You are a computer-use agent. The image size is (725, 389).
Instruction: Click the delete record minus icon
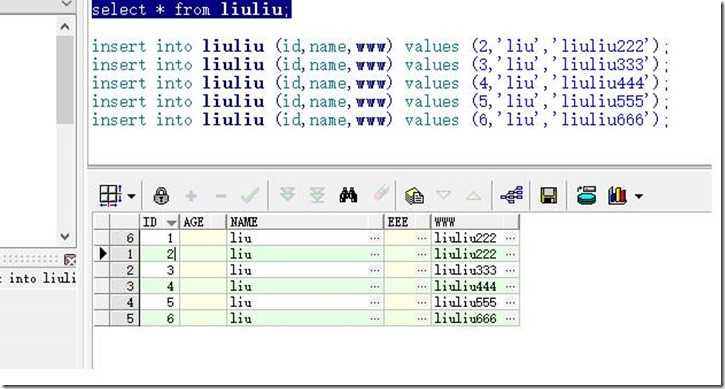pyautogui.click(x=221, y=196)
